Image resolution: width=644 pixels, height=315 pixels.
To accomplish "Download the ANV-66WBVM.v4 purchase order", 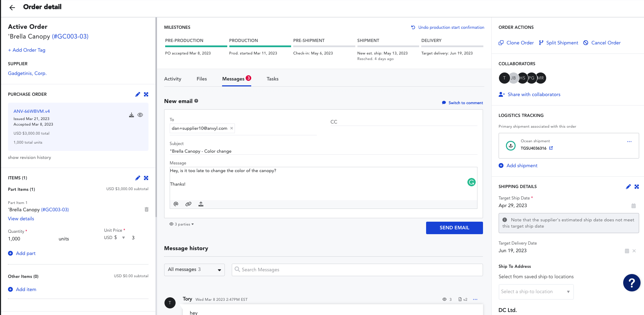I will point(132,115).
